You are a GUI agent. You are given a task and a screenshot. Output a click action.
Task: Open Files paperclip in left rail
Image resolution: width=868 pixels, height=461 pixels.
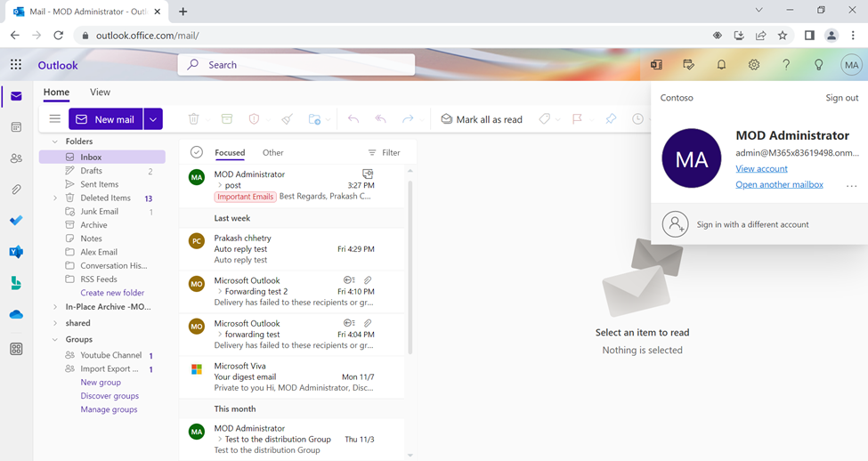point(16,190)
